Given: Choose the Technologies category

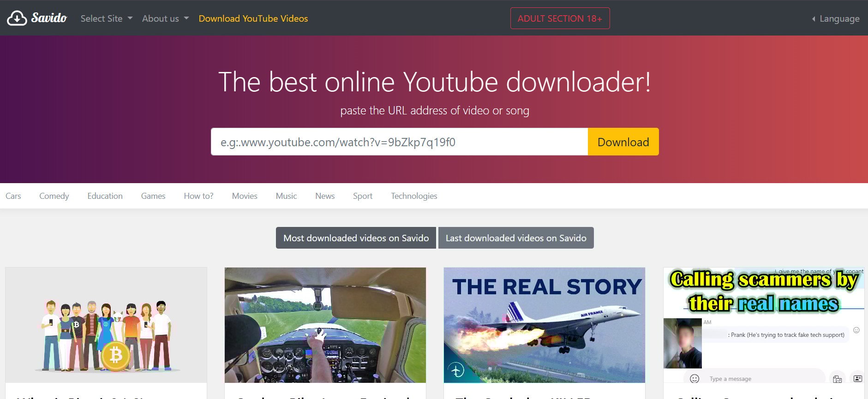Looking at the screenshot, I should click(414, 196).
